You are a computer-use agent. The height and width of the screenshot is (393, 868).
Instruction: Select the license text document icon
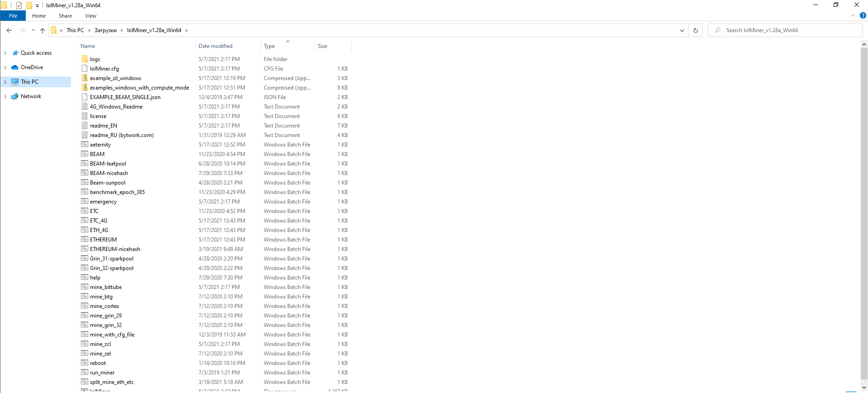[85, 116]
